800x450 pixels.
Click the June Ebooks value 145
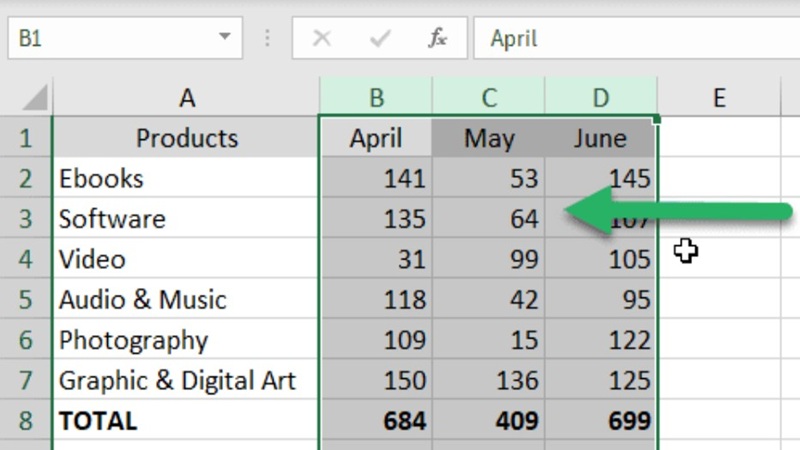point(601,178)
